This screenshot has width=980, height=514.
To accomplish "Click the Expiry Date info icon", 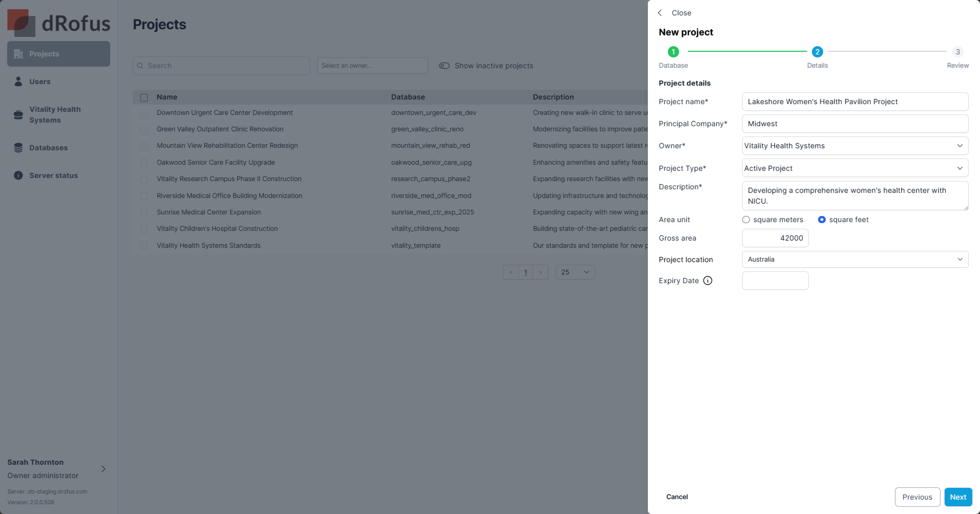I will (x=707, y=281).
